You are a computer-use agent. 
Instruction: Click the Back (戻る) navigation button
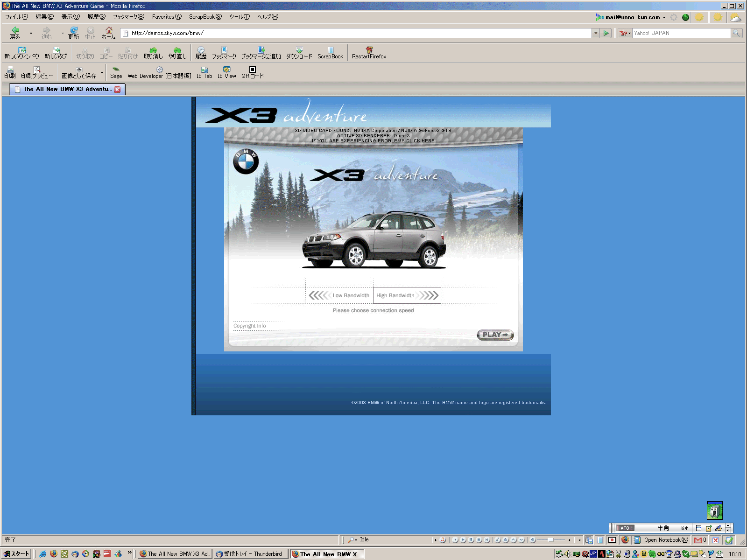click(x=15, y=33)
